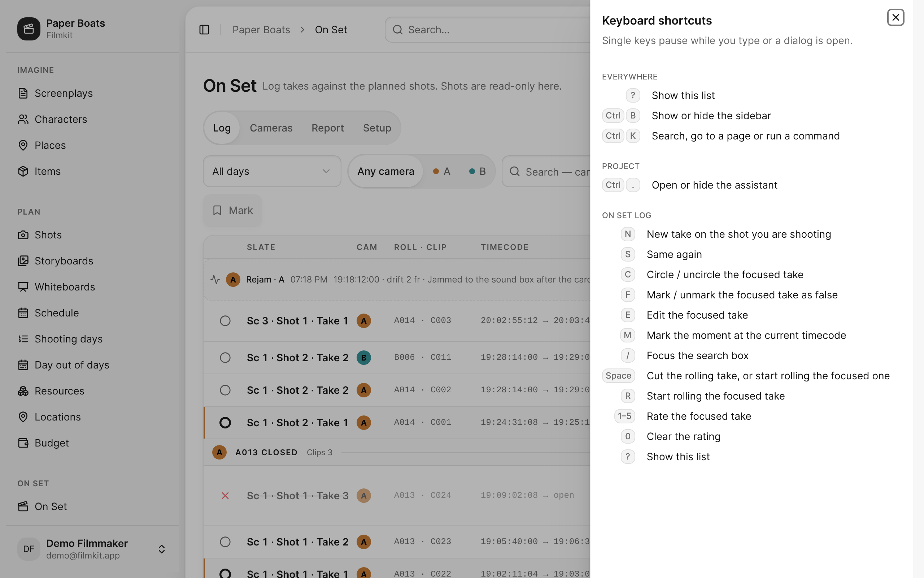924x578 pixels.
Task: Open Locations in the sidebar
Action: [92, 417]
